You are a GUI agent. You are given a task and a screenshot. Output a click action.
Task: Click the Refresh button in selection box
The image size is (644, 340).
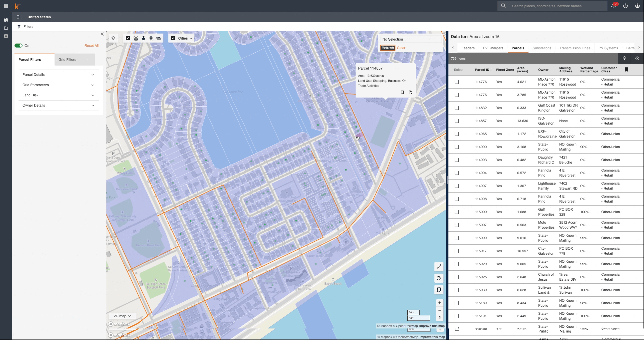point(387,48)
